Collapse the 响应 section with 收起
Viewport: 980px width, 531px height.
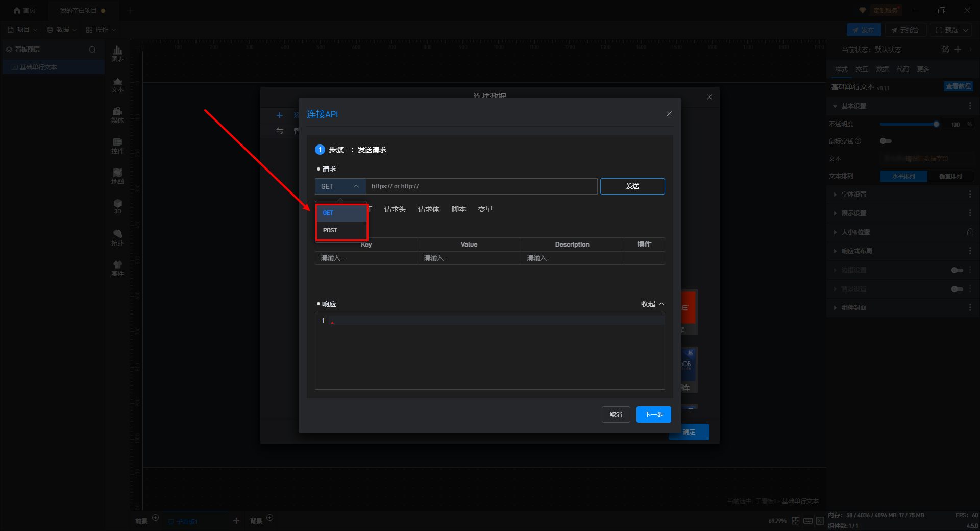pyautogui.click(x=653, y=304)
